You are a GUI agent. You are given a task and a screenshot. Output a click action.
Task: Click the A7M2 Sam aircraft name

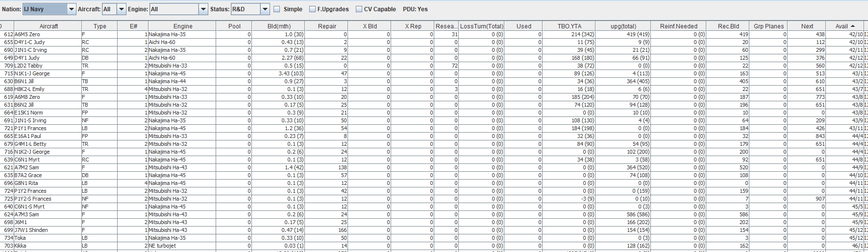[x=27, y=167]
